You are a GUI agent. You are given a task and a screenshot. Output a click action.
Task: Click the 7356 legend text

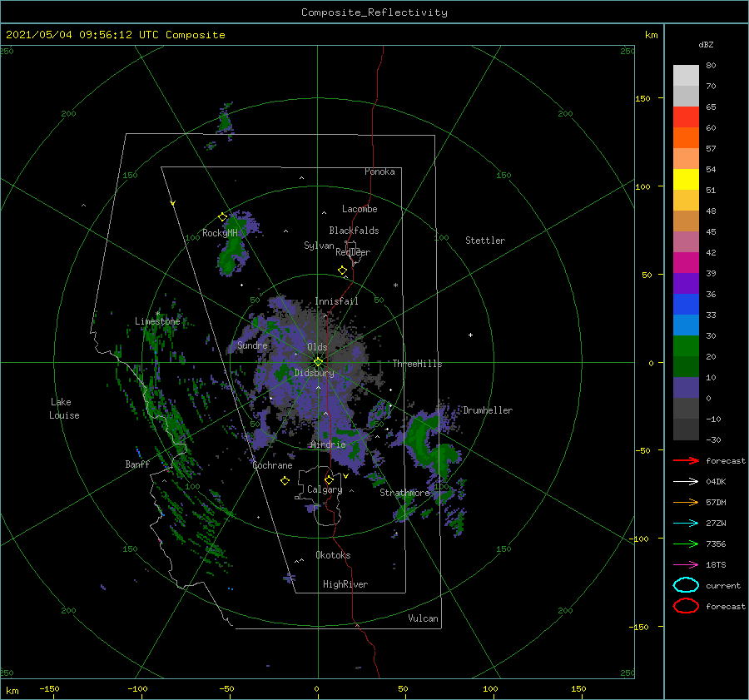tap(716, 544)
